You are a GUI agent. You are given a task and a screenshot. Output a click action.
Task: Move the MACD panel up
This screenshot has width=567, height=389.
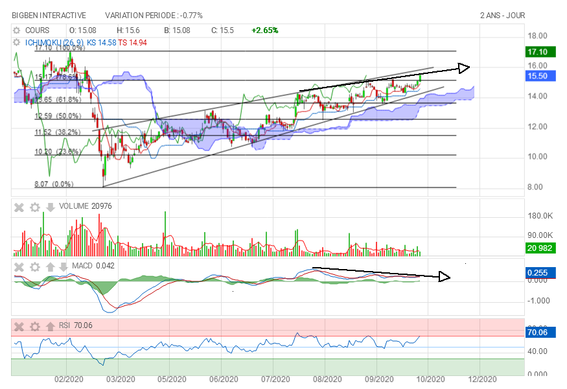pos(50,267)
